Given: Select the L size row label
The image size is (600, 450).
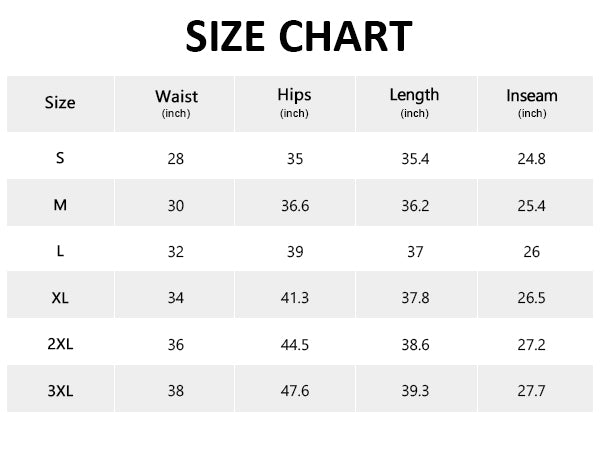Looking at the screenshot, I should click(60, 251).
